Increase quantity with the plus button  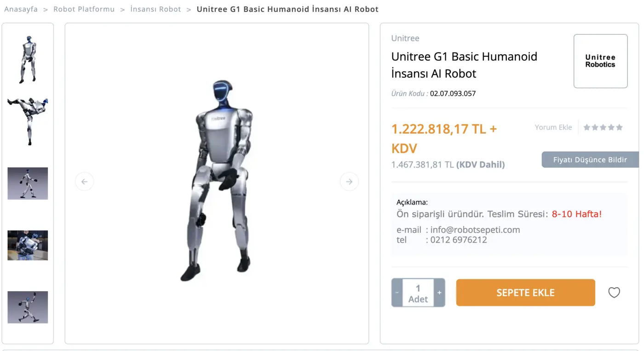coord(439,293)
